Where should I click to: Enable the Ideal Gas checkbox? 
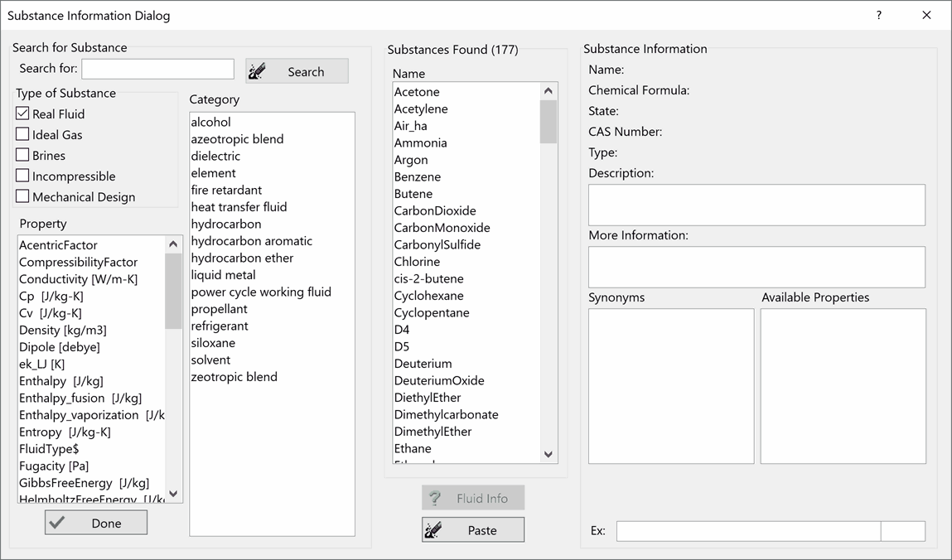(x=22, y=134)
